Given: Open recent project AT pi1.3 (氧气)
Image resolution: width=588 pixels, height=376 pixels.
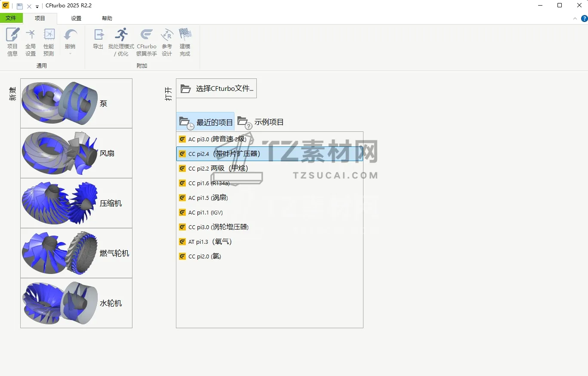Looking at the screenshot, I should click(270, 242).
